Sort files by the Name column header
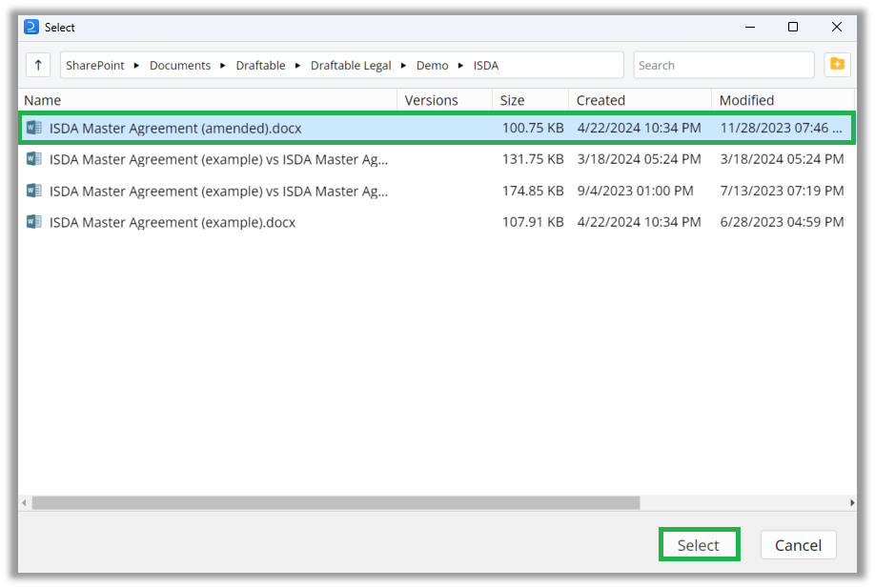The height and width of the screenshot is (588, 875). pos(208,100)
